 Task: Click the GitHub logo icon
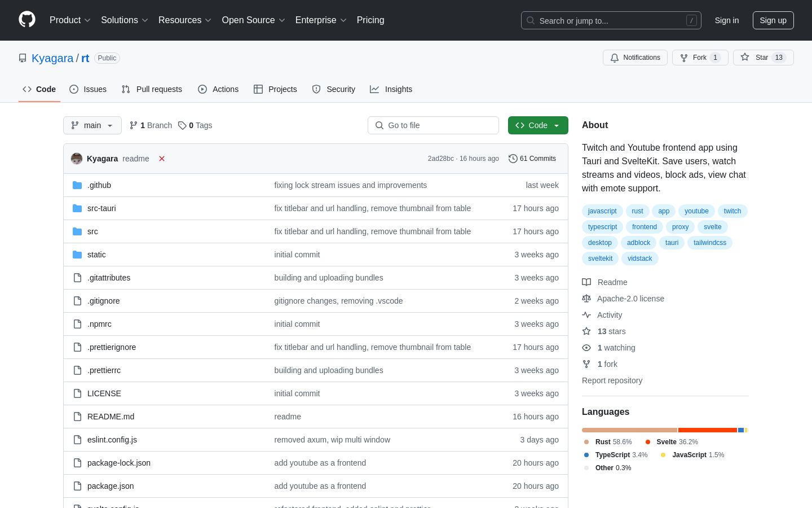point(27,20)
